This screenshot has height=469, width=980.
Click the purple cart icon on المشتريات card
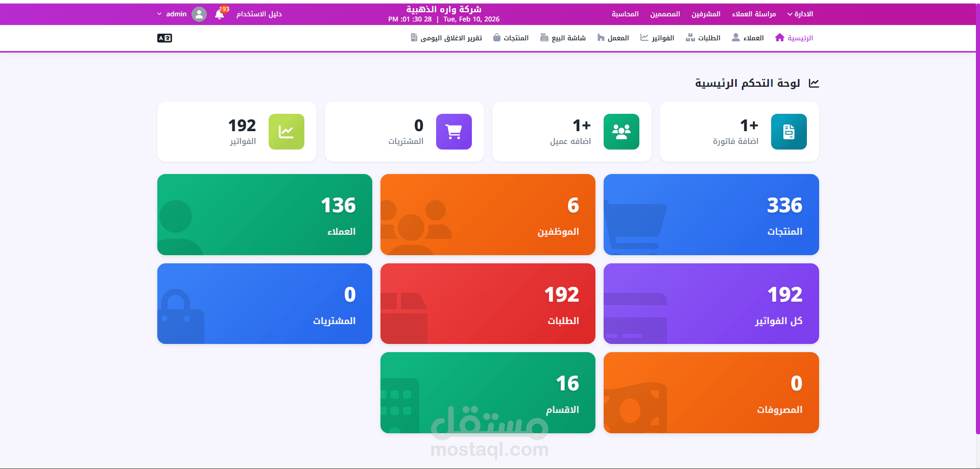[453, 131]
